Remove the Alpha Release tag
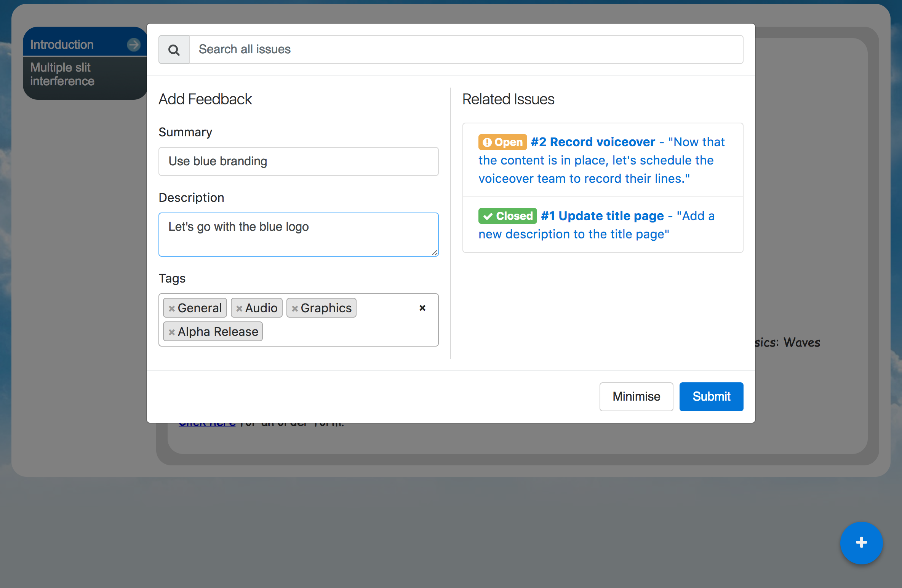This screenshot has height=588, width=902. click(x=172, y=332)
